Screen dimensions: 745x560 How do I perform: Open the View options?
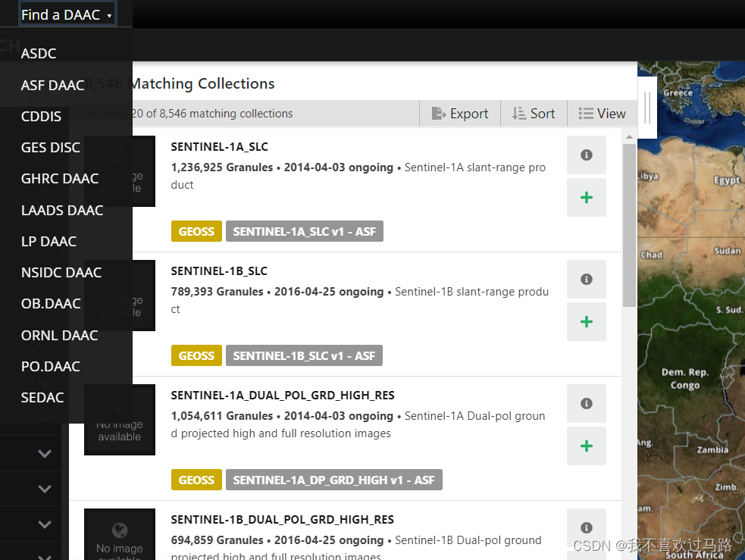coord(602,114)
